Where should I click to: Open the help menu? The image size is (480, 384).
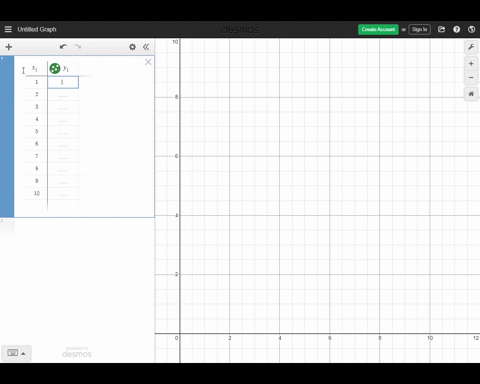click(x=456, y=29)
